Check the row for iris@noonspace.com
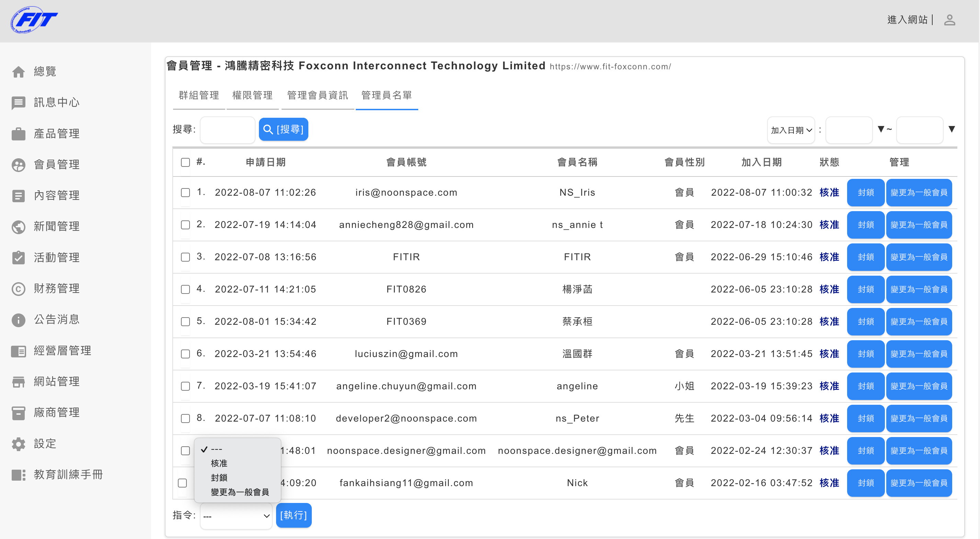Viewport: 980px width, 539px height. pyautogui.click(x=185, y=193)
